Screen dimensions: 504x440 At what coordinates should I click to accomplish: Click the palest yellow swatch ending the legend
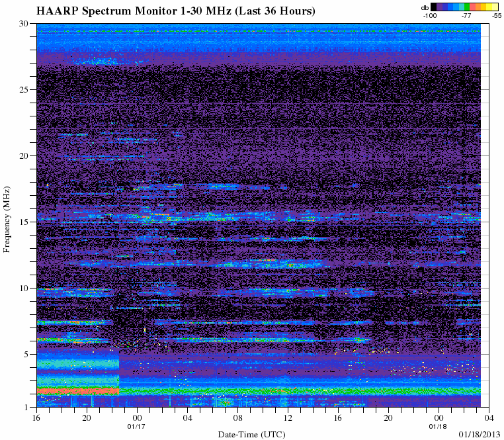495,7
